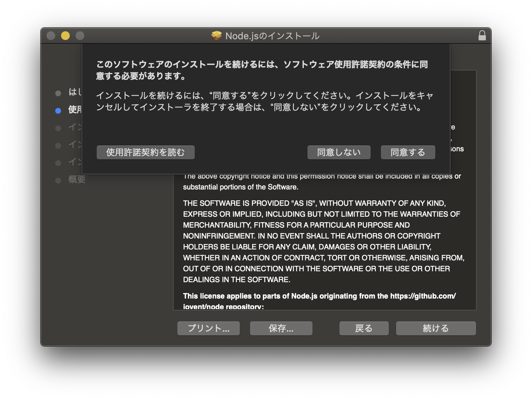
Task: Go back with the 戻る button
Action: (364, 328)
